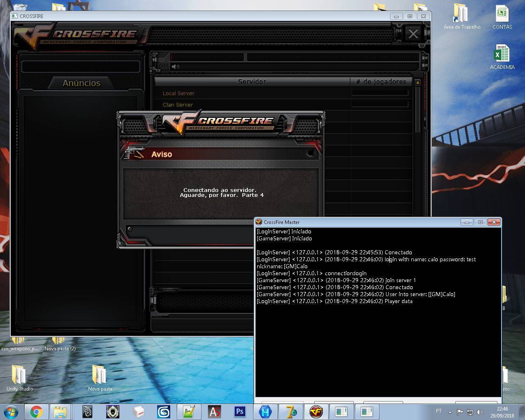
Task: Select the Nova pasta (2) folder
Action: click(60, 344)
